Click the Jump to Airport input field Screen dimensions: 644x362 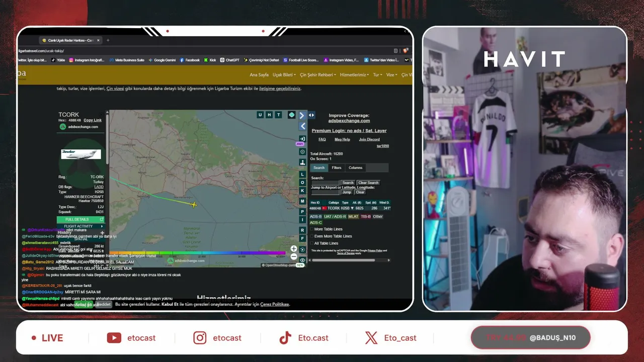pos(326,192)
